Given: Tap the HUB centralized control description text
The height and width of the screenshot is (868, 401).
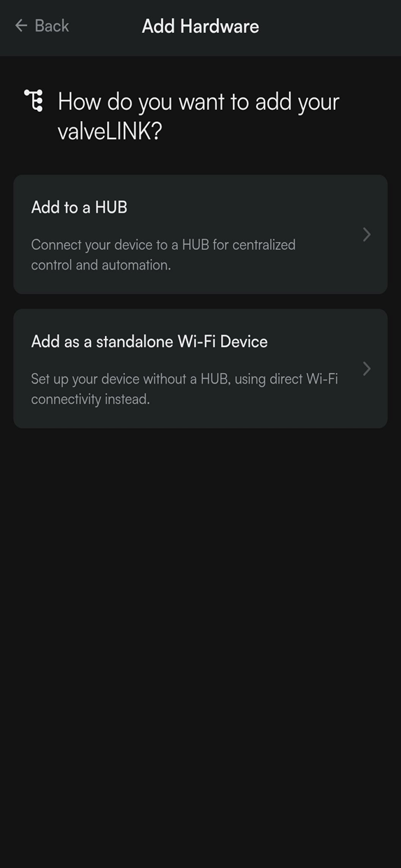Looking at the screenshot, I should [x=163, y=255].
